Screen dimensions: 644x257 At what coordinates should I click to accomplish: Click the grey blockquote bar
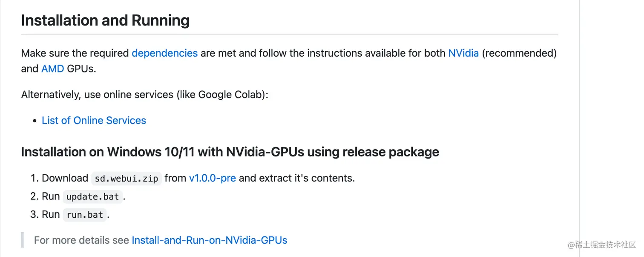(22, 240)
